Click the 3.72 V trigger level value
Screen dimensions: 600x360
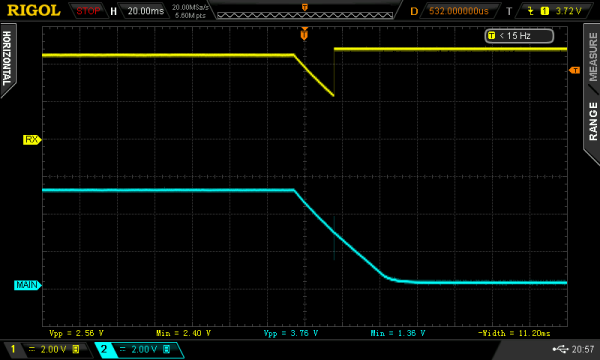pyautogui.click(x=568, y=11)
